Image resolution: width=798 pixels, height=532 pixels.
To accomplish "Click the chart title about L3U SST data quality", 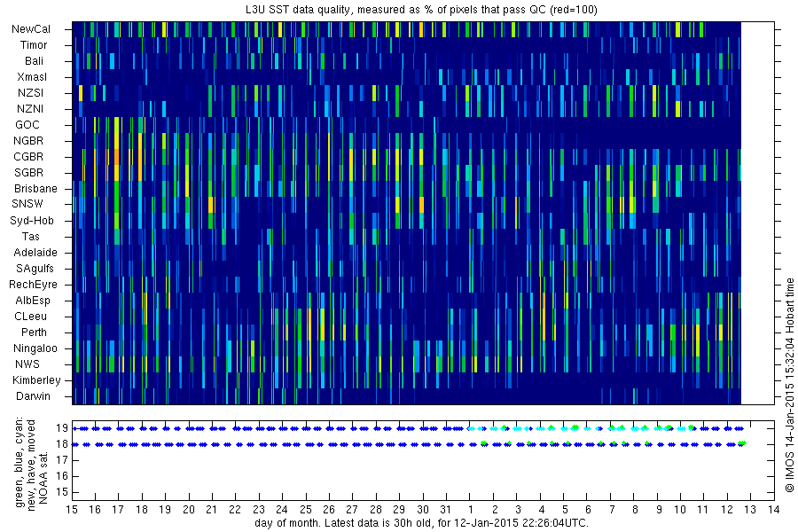I will 421,10.
